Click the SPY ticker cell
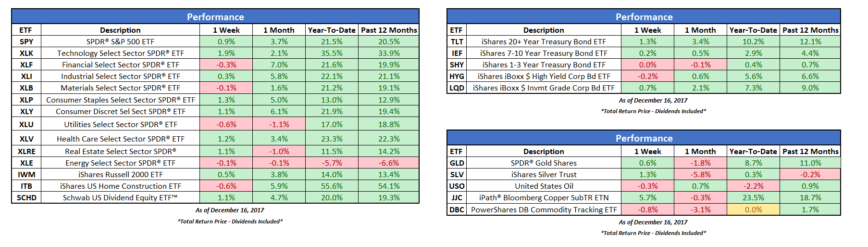The image size is (868, 247). click(26, 42)
